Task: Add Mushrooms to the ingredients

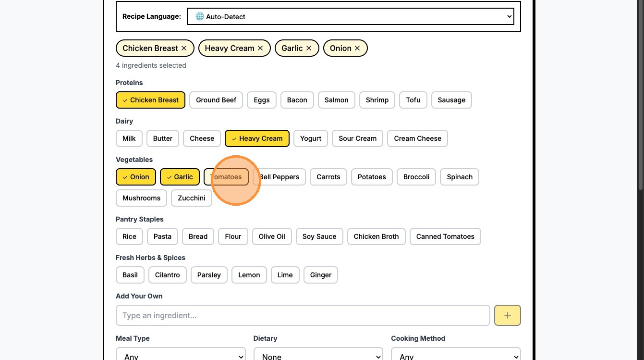Action: coord(141,198)
